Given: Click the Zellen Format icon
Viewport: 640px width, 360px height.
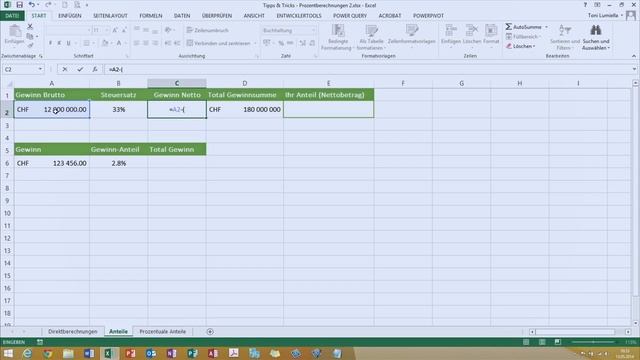Looking at the screenshot, I should point(491,30).
